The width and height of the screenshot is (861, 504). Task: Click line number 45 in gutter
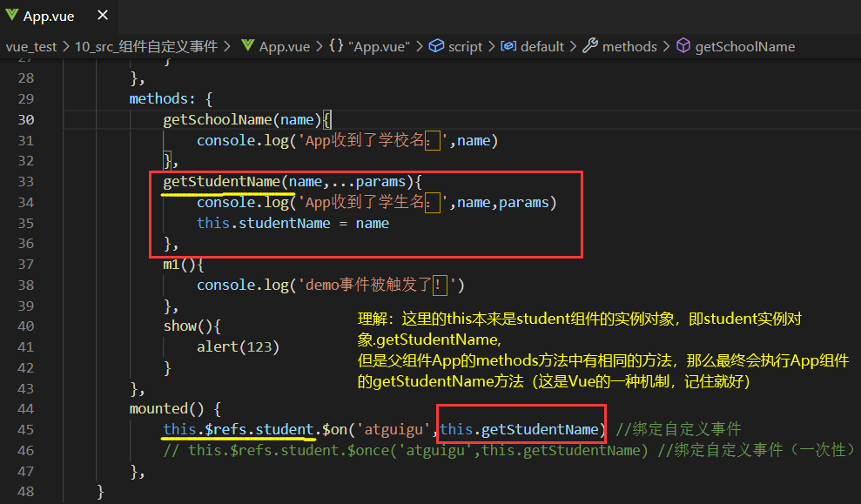(x=26, y=429)
